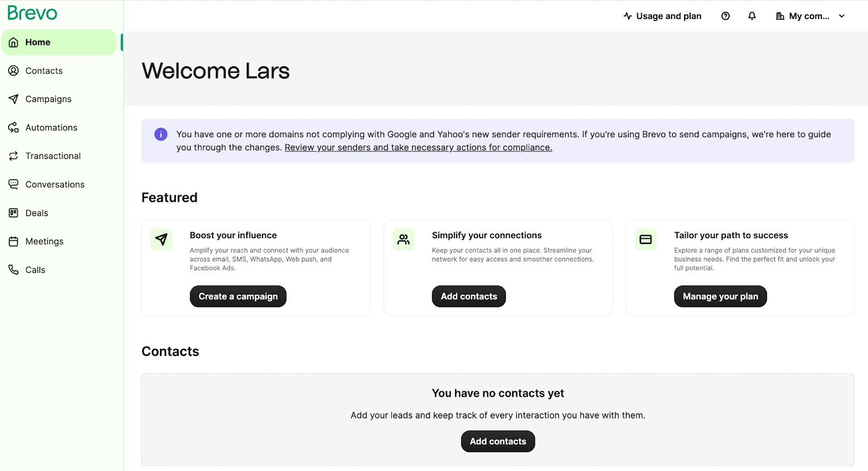Image resolution: width=868 pixels, height=471 pixels.
Task: Click the paper plane icon in Boost your influence
Action: click(x=161, y=239)
